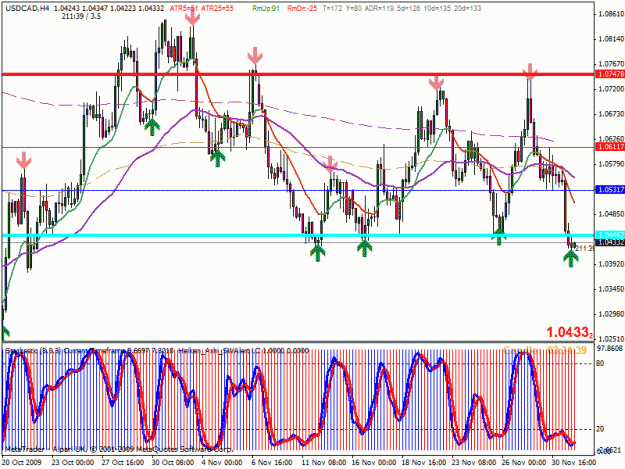Viewport: 625px width, 469px height.
Task: Click the 20 oversold level label
Action: pos(600,429)
